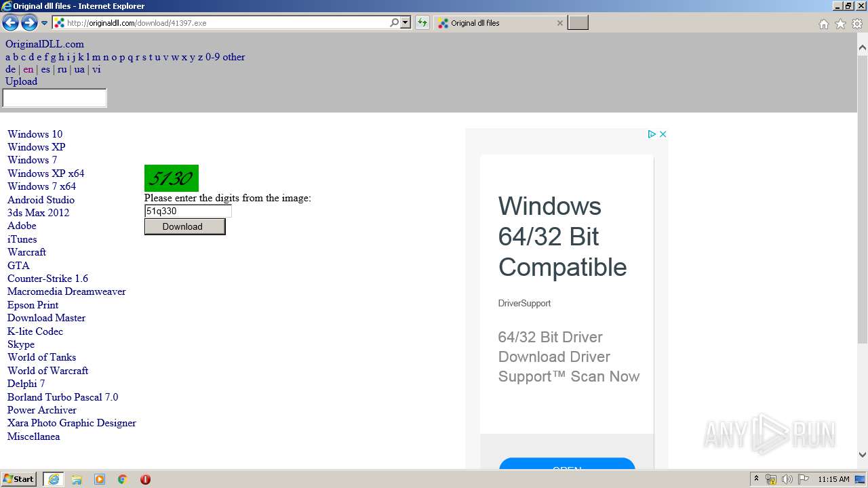Open the Macromedia Dreamweaver category
868x488 pixels.
[66, 291]
